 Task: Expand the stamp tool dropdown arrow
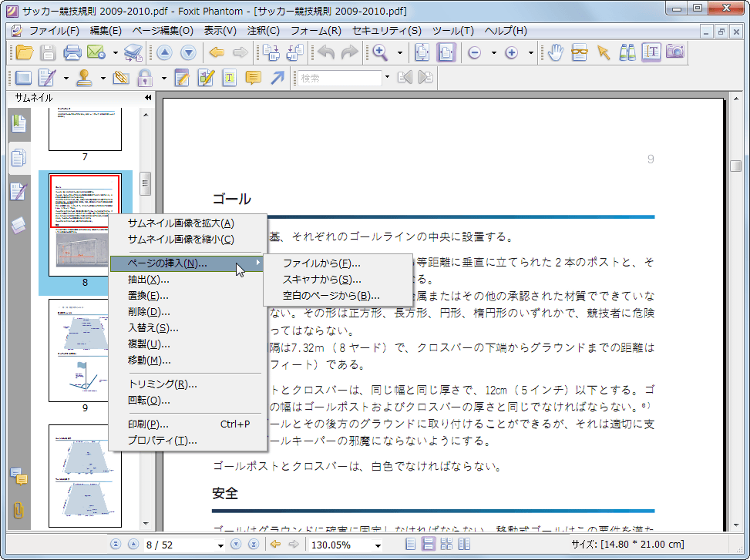click(x=103, y=78)
